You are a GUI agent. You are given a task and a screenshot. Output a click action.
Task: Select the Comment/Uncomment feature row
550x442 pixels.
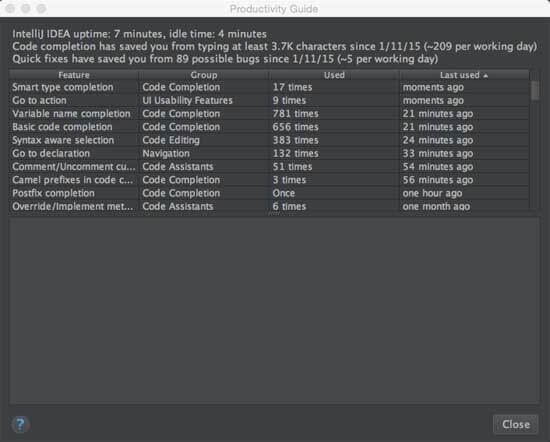point(269,167)
